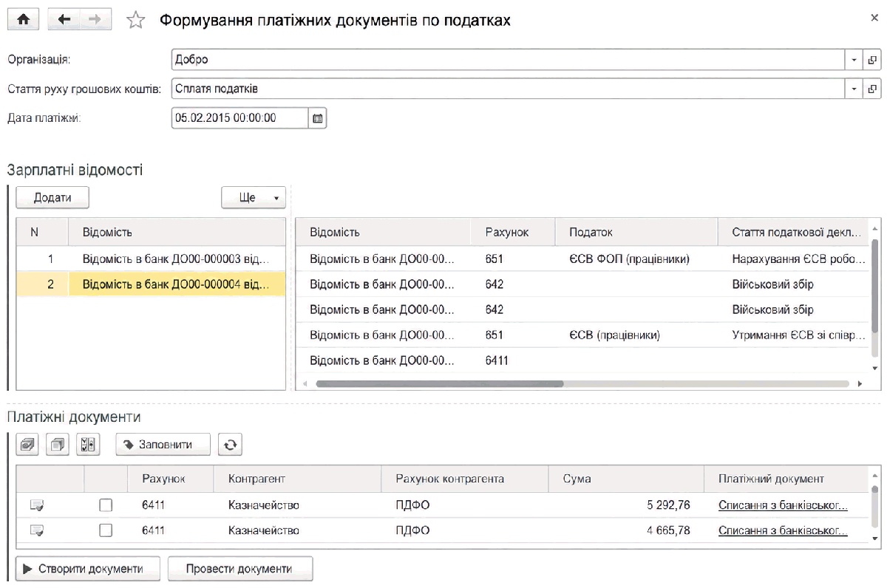Go to the home page icon
The height and width of the screenshot is (588, 887).
tap(24, 21)
